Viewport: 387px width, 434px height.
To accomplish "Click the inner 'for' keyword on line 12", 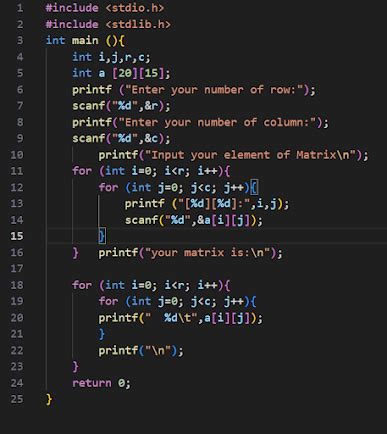I will coord(108,187).
